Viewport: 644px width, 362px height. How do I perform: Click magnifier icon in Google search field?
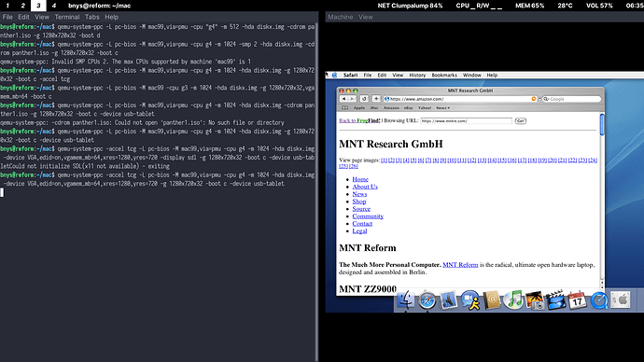(x=546, y=99)
